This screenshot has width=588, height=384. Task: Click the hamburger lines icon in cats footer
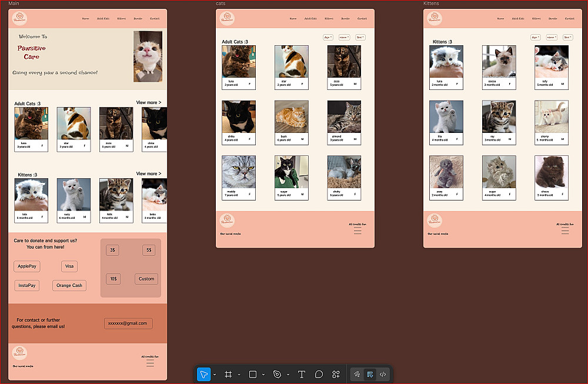[358, 231]
